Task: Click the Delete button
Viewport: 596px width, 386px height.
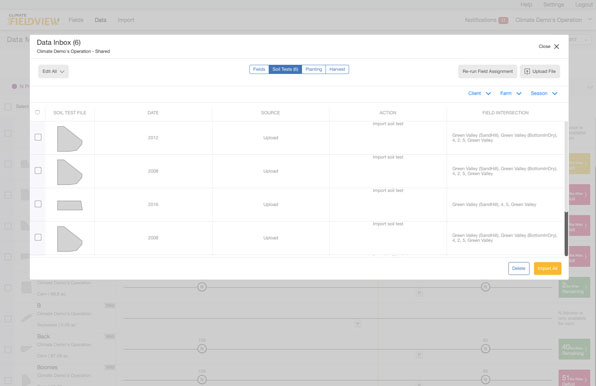Action: point(518,268)
